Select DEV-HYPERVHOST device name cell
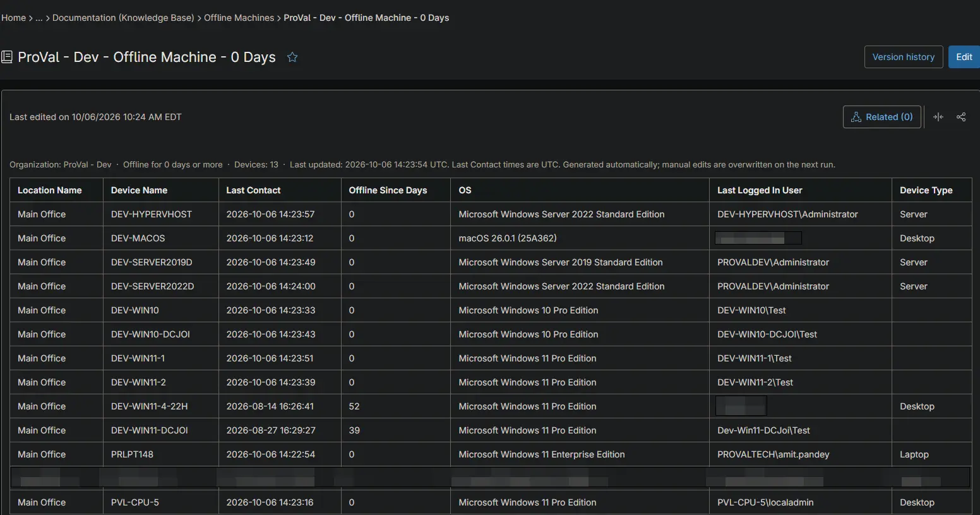The image size is (980, 515). (x=161, y=214)
